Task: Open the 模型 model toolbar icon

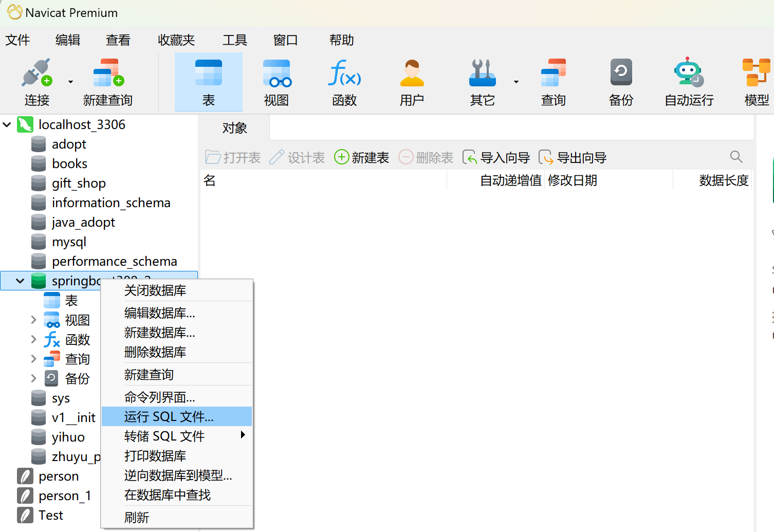Action: [757, 82]
